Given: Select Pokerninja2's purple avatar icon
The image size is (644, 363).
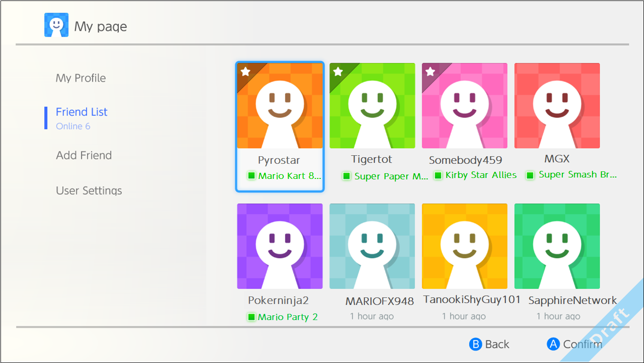Looking at the screenshot, I should (280, 245).
